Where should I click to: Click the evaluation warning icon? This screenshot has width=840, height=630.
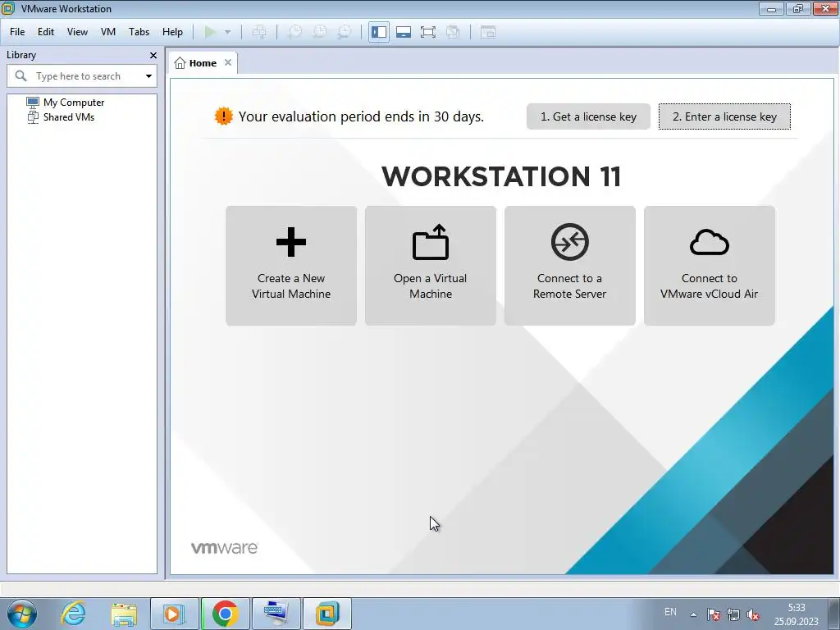pyautogui.click(x=223, y=116)
